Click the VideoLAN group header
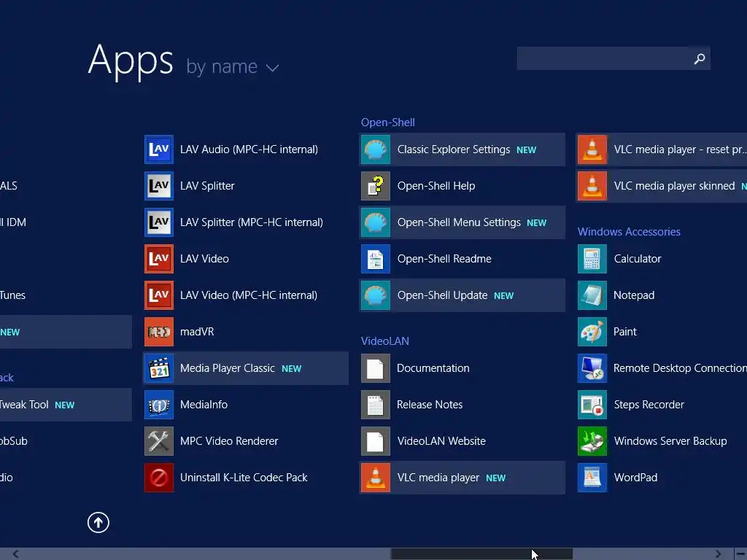 (x=385, y=341)
